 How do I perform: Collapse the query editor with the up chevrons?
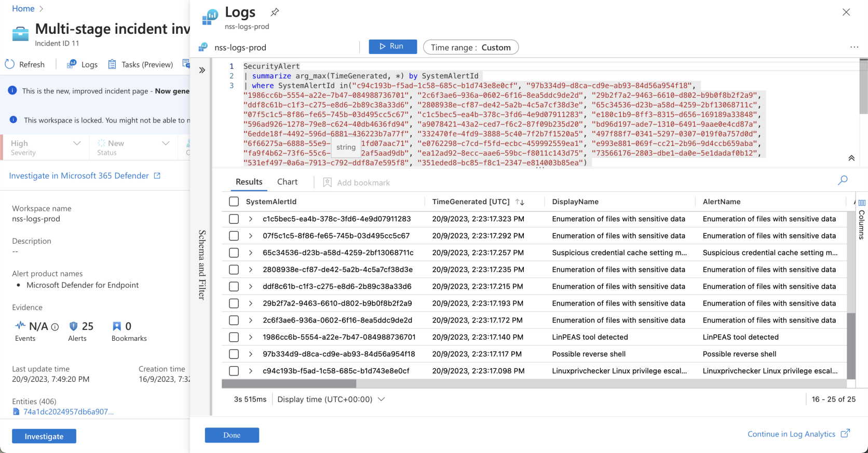pos(851,158)
